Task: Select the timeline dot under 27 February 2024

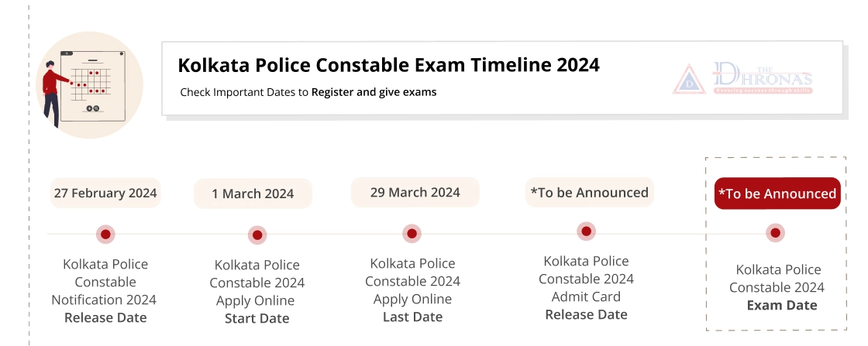Action: coord(105,234)
